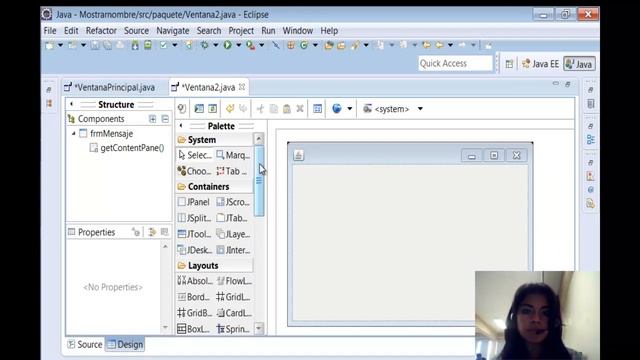640x360 pixels.
Task: Pick the JToolBar container from palette
Action: [195, 234]
